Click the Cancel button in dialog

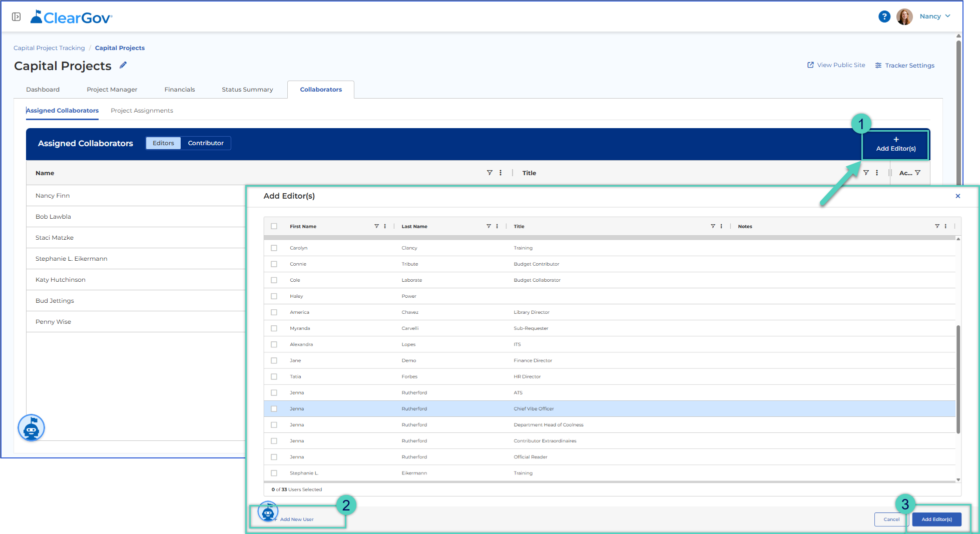(x=891, y=519)
